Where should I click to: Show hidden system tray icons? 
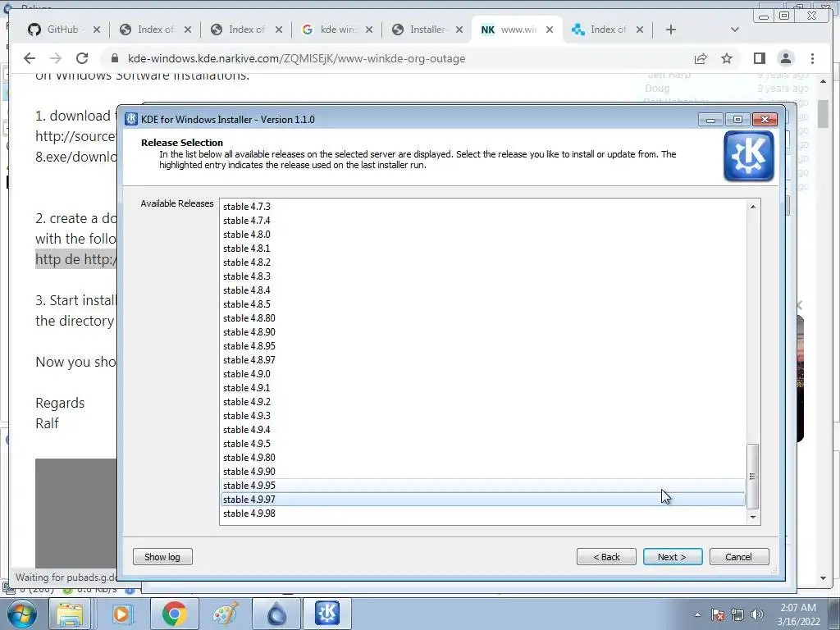[x=697, y=614]
